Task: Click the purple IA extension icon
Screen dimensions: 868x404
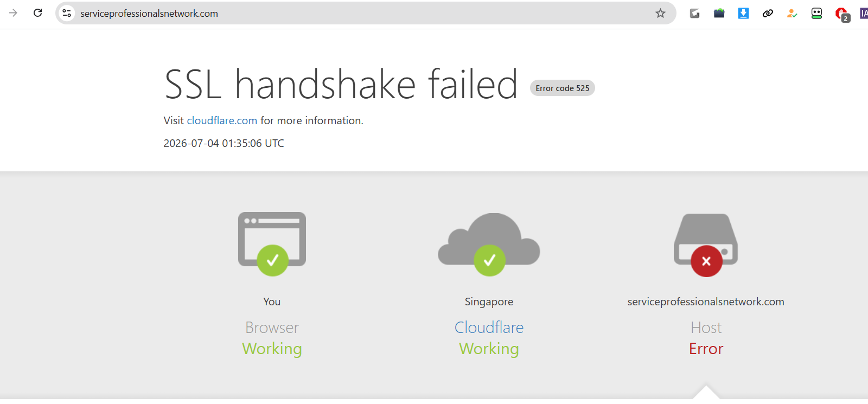Action: tap(864, 13)
